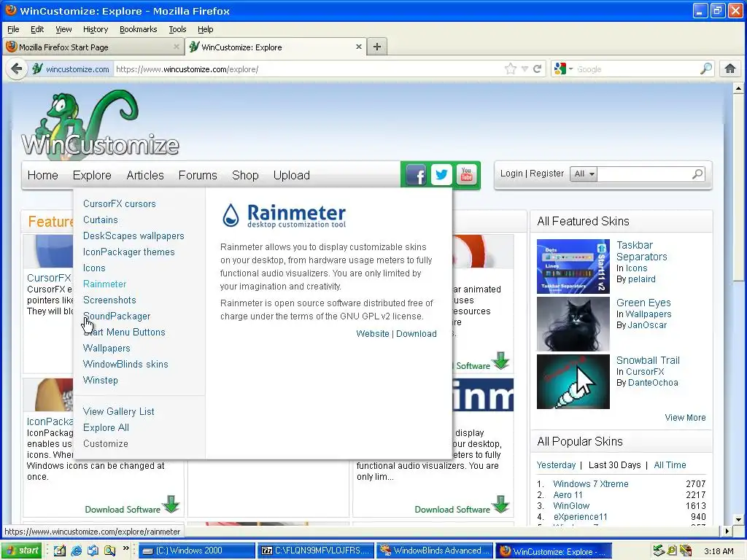Open a new tab with the plus button
This screenshot has width=747, height=560.
point(377,47)
